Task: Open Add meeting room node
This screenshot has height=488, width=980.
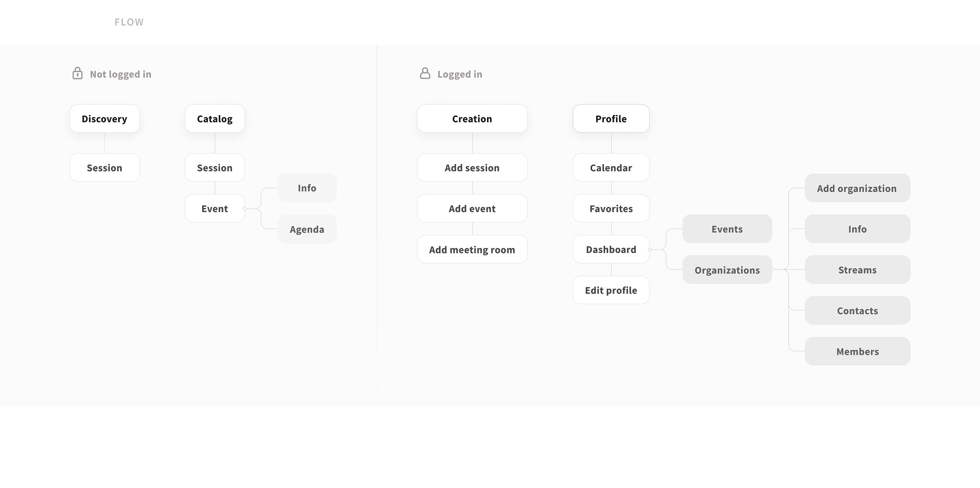Action: [472, 250]
